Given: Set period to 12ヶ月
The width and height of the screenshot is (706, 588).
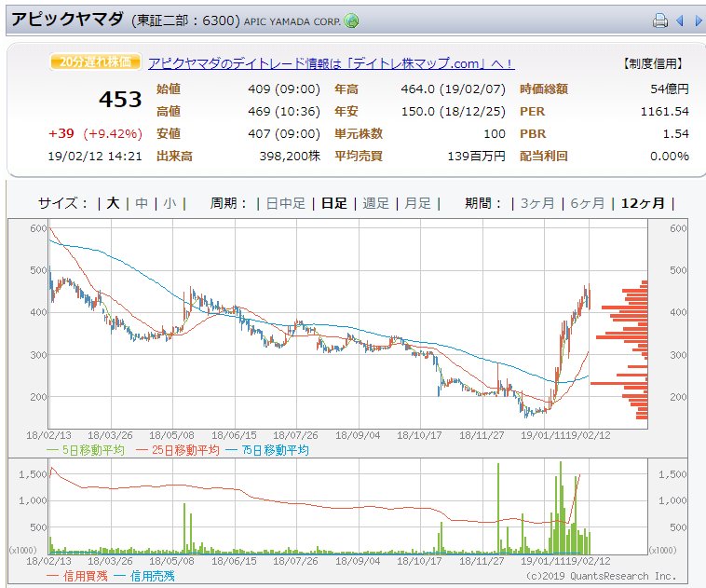Looking at the screenshot, I should pyautogui.click(x=643, y=203).
